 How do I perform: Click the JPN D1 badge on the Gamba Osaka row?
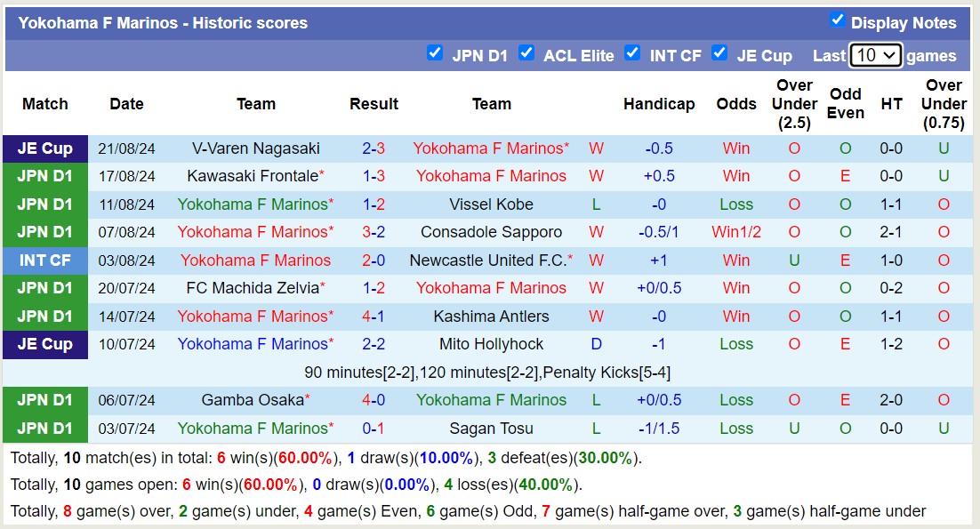[44, 400]
